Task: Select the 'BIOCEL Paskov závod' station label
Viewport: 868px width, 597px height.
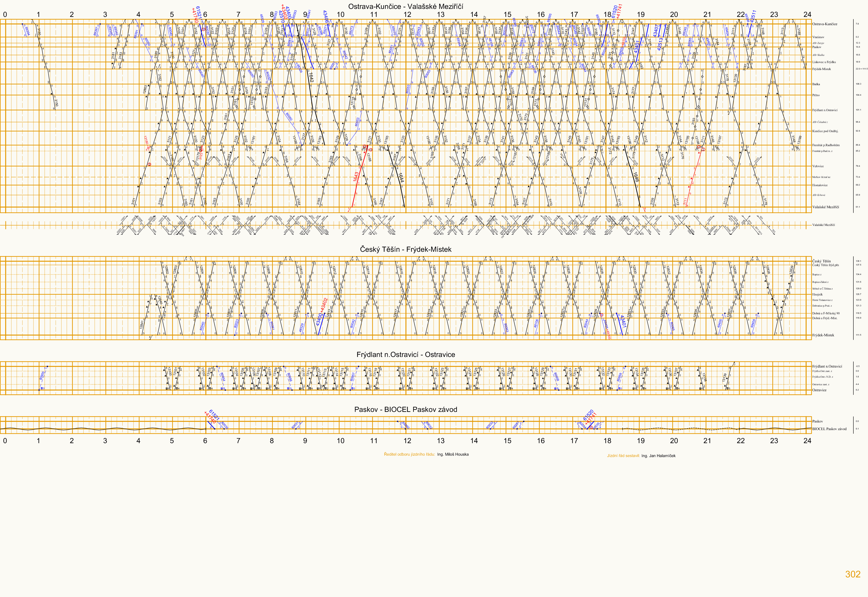Action: coord(829,429)
